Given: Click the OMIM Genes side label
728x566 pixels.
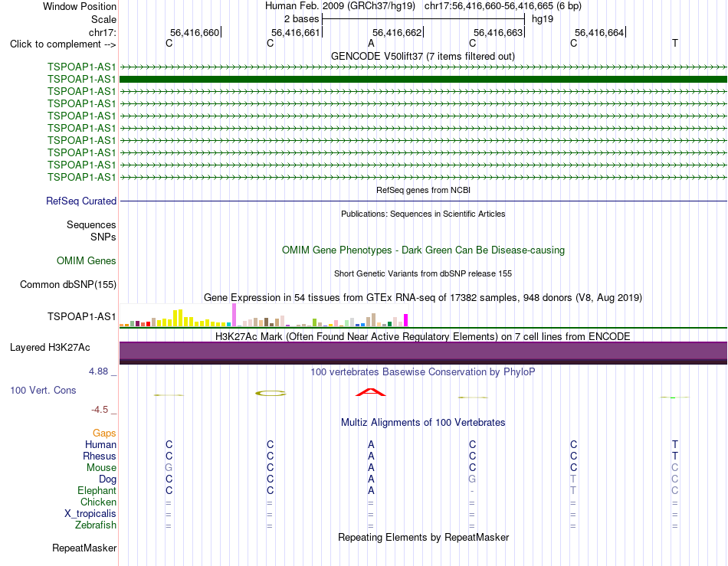Looking at the screenshot, I should (x=87, y=260).
